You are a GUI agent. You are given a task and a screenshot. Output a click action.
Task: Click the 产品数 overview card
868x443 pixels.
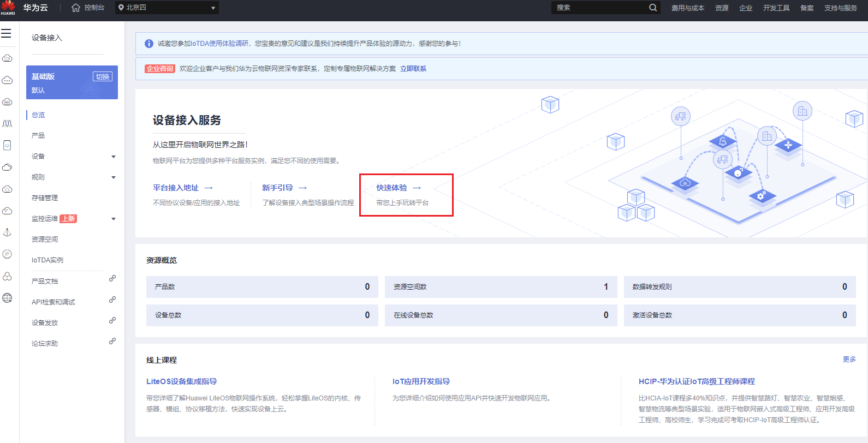pyautogui.click(x=262, y=287)
